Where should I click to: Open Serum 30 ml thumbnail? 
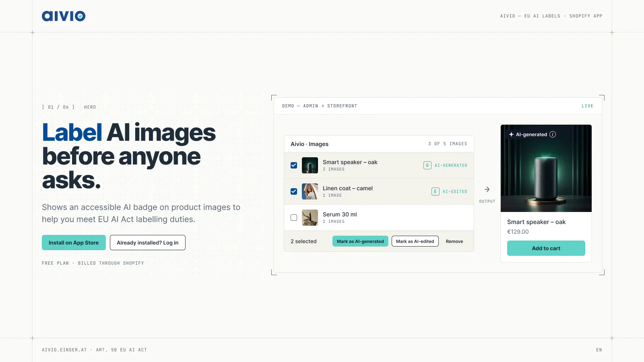(x=310, y=218)
